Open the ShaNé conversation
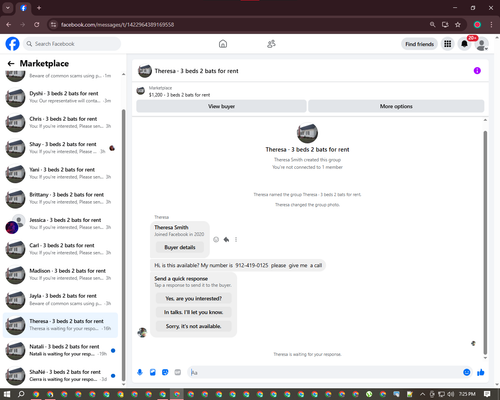The width and height of the screenshot is (500, 400). 60,376
